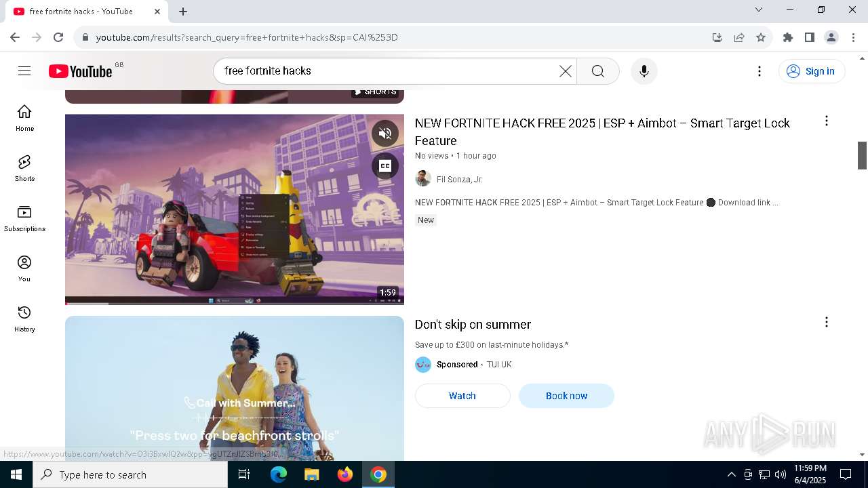Open Home in the sidebar
Viewport: 868px width, 488px height.
point(24,118)
